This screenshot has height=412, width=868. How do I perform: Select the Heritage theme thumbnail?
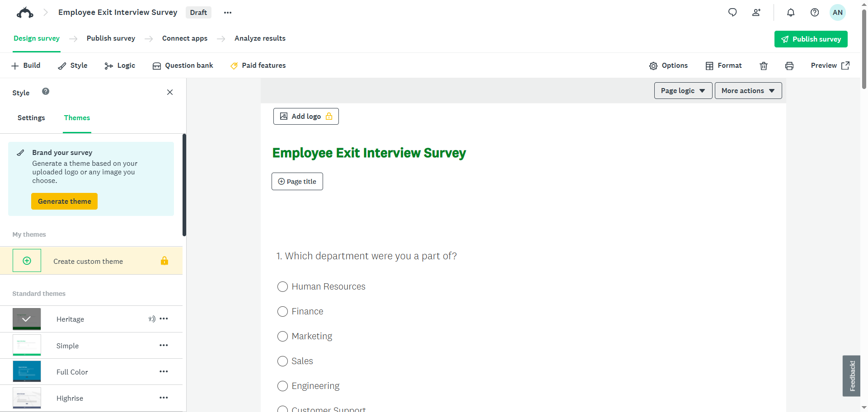tap(27, 319)
